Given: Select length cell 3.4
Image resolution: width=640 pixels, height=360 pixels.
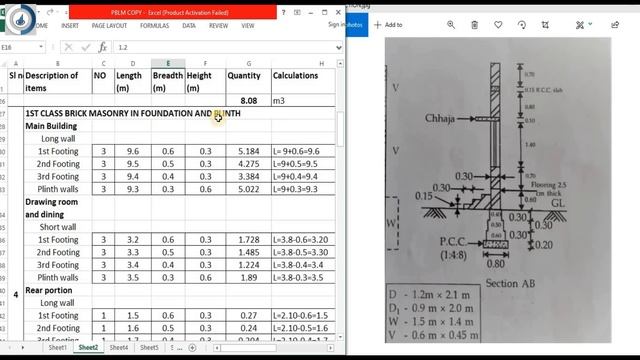Looking at the screenshot, I should click(133, 265).
